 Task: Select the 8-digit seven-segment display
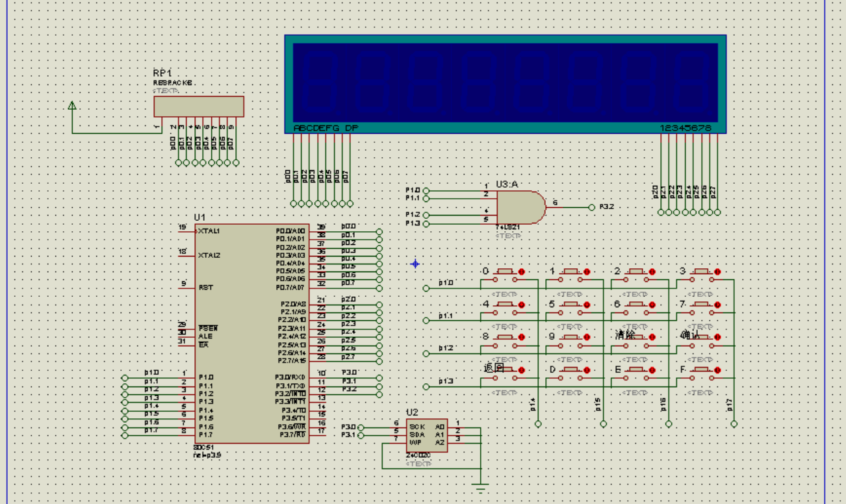click(x=506, y=84)
